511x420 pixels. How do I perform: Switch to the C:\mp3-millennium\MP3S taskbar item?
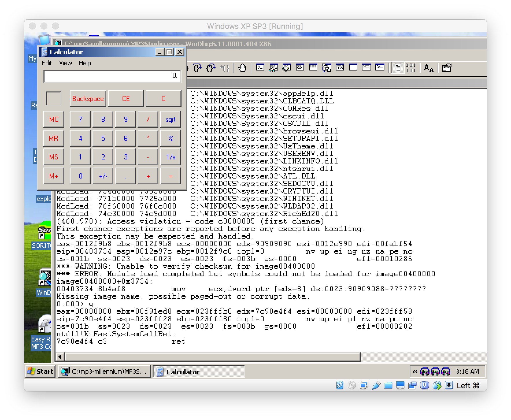[x=104, y=371]
